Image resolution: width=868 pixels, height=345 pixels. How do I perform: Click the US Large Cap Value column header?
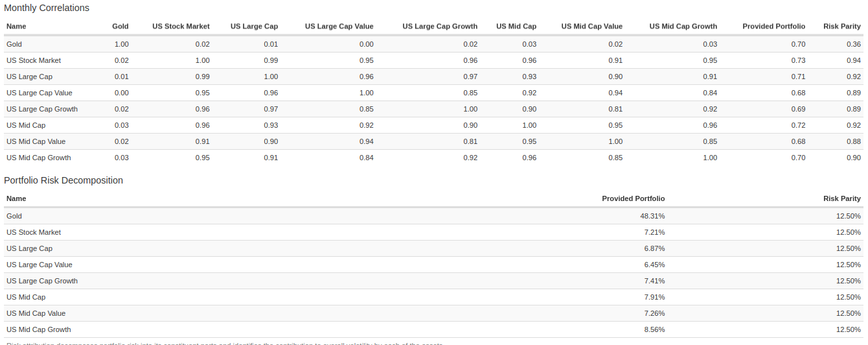pos(339,27)
